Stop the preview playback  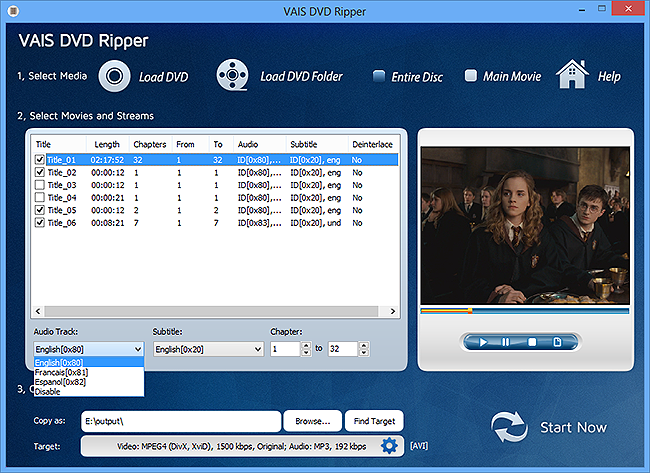click(532, 342)
